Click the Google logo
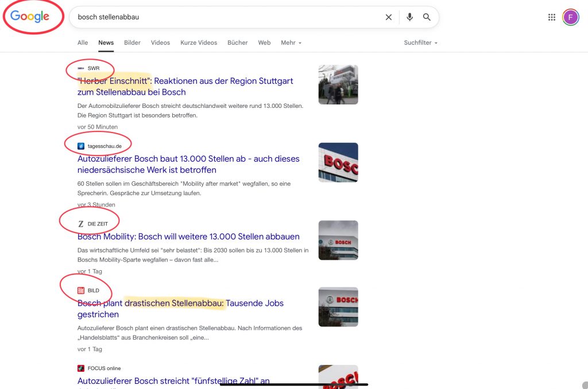Viewport: 588px width, 389px height. coord(30,17)
